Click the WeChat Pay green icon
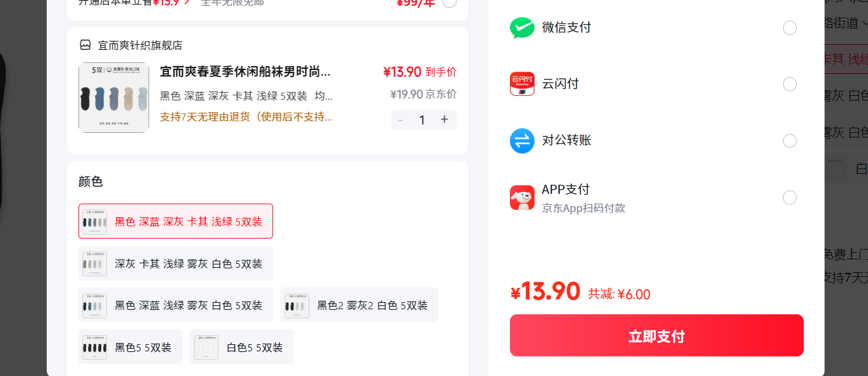 point(522,28)
